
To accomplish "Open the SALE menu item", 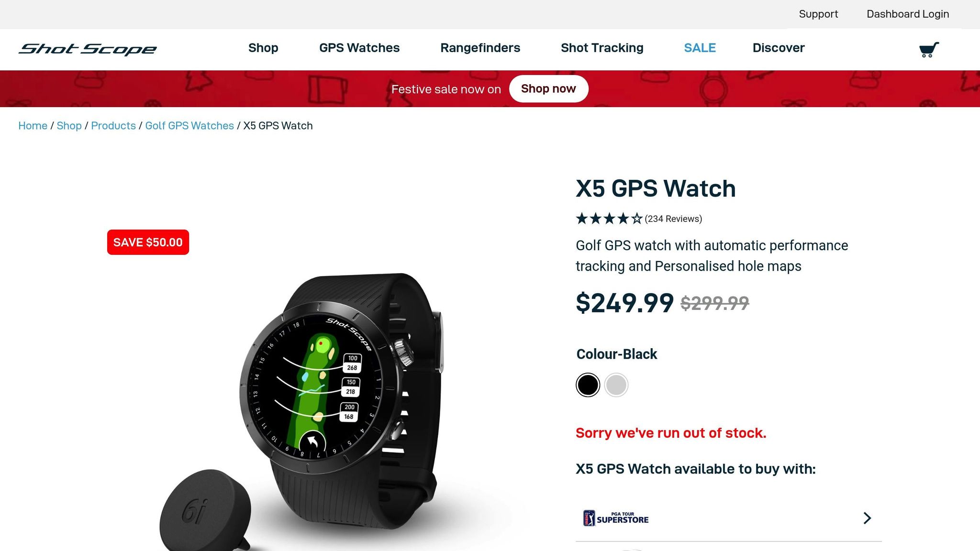I will [x=700, y=48].
